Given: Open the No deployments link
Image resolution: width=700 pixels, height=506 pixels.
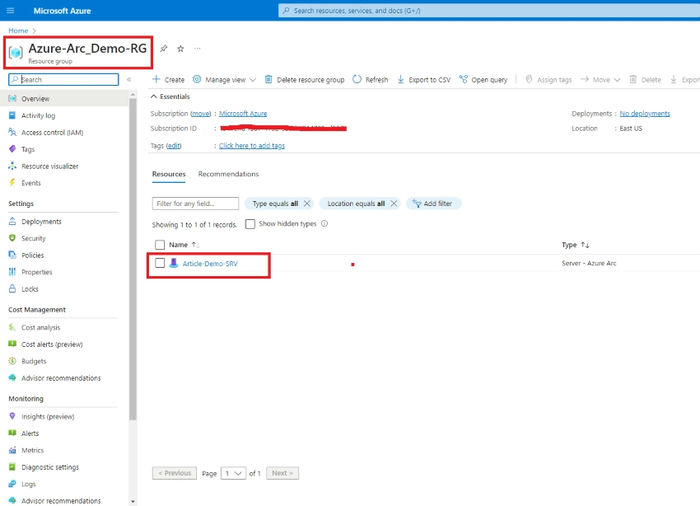Looking at the screenshot, I should tap(645, 113).
